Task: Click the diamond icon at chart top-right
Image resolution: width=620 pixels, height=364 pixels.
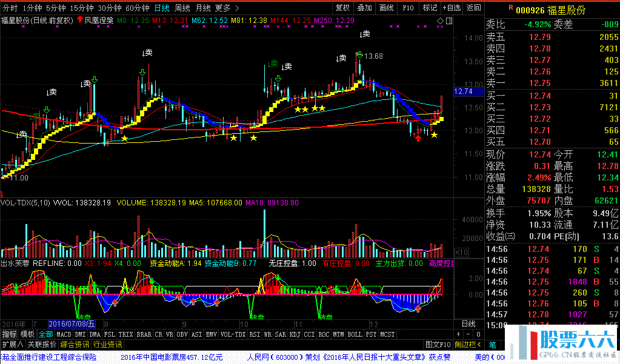Action: pos(440,21)
